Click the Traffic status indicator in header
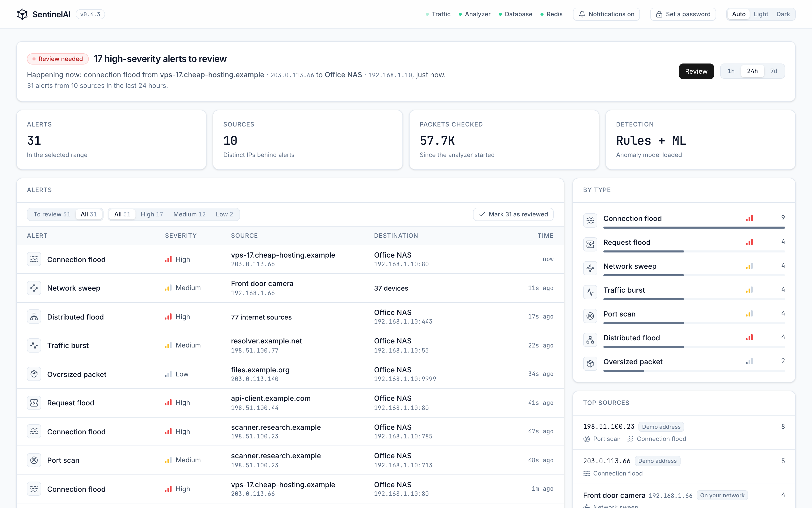This screenshot has width=812, height=508. (438, 14)
